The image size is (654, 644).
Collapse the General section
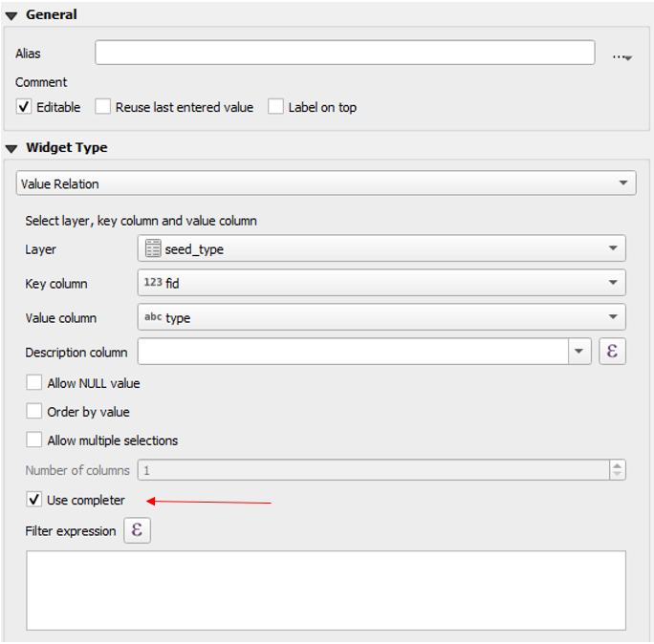(x=11, y=16)
